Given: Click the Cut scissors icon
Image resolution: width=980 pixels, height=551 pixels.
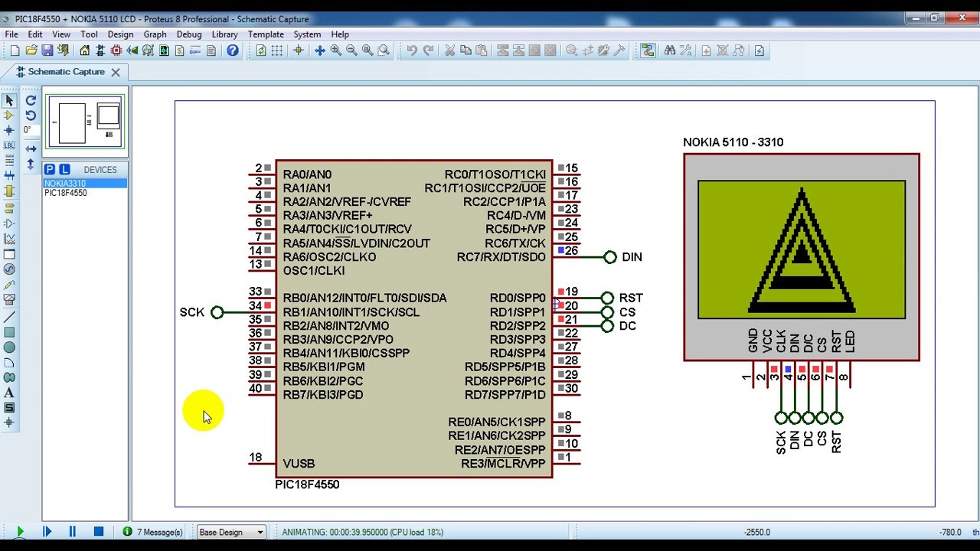Looking at the screenshot, I should click(x=450, y=51).
